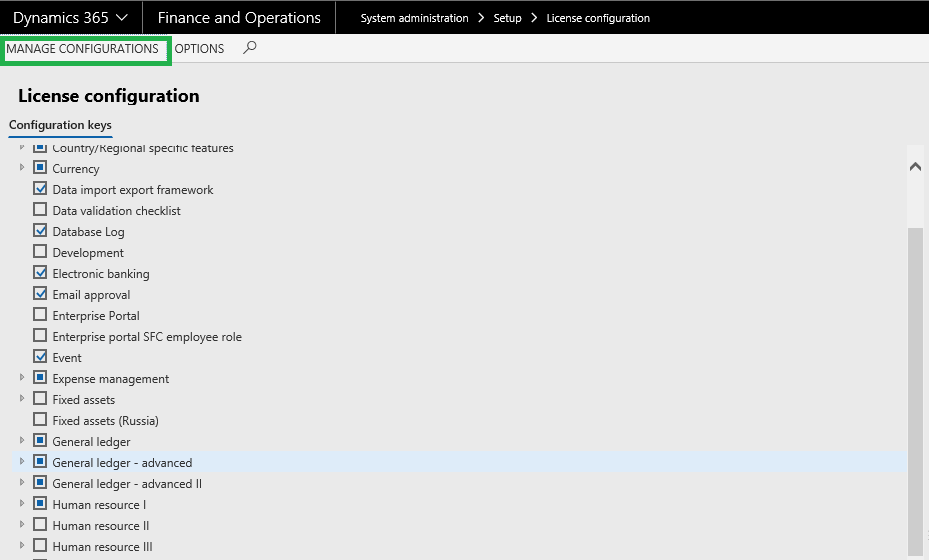Expand the General ledger node

tap(22, 441)
